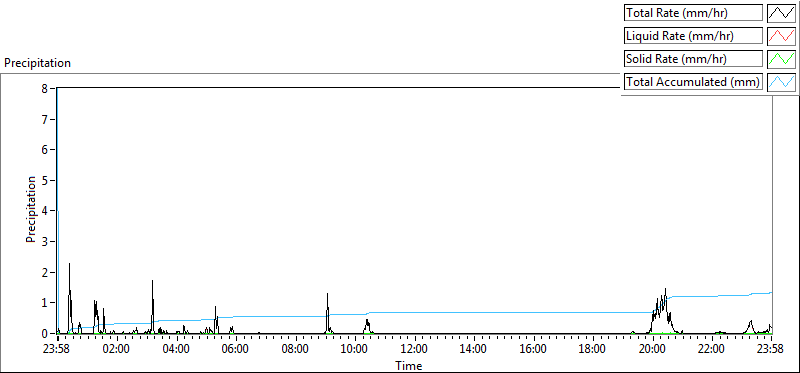The height and width of the screenshot is (373, 800).
Task: Click the vertical Precipitation axis label
Action: 31,209
